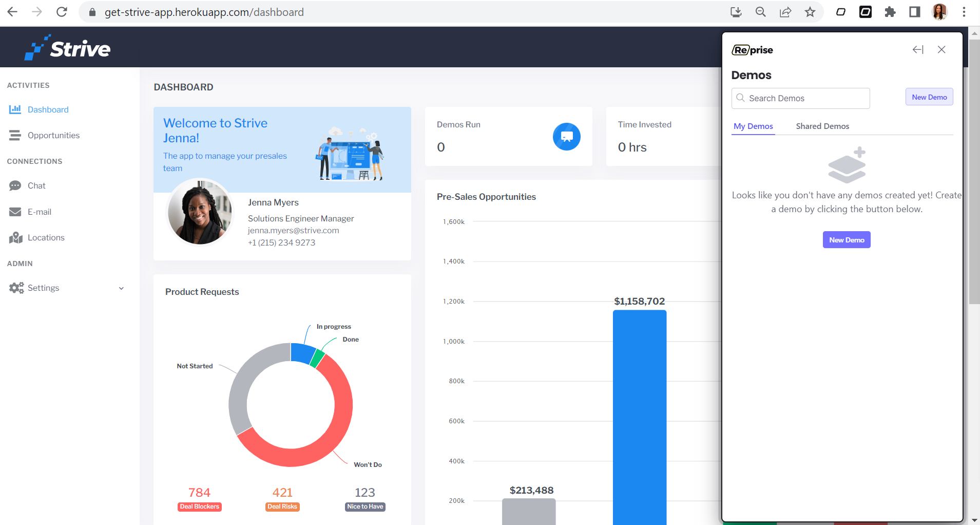Bookmark this page with the star icon
The width and height of the screenshot is (980, 525).
pyautogui.click(x=810, y=12)
